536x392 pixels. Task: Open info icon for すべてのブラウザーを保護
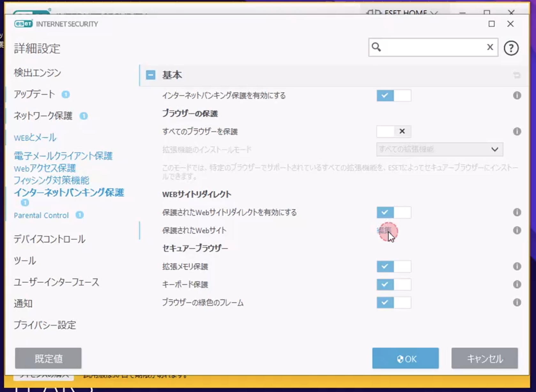click(x=517, y=132)
